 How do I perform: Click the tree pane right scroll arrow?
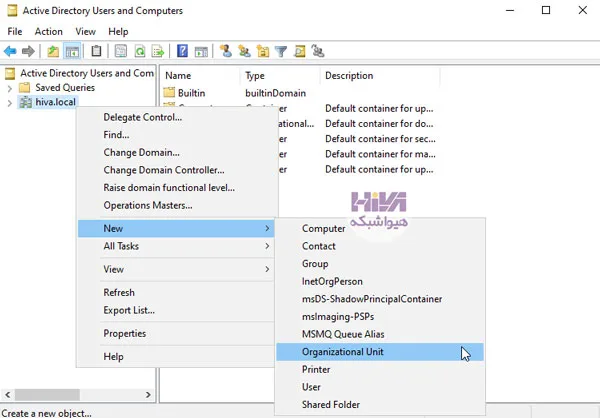pyautogui.click(x=148, y=395)
